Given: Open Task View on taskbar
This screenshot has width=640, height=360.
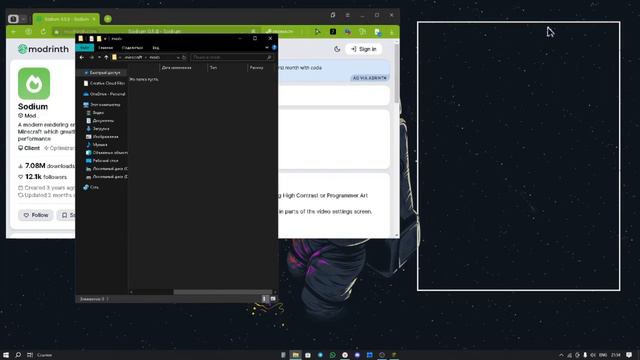Looking at the screenshot, I should point(30,355).
